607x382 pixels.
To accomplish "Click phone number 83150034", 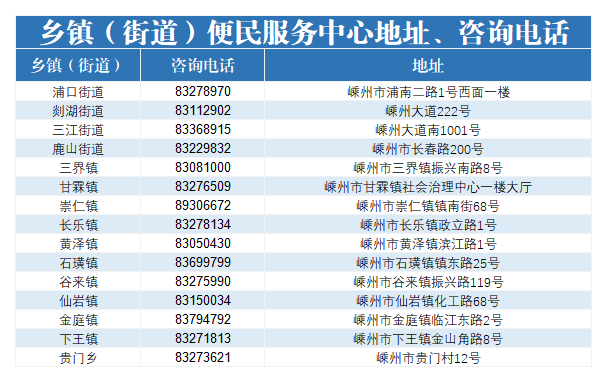I will (202, 300).
